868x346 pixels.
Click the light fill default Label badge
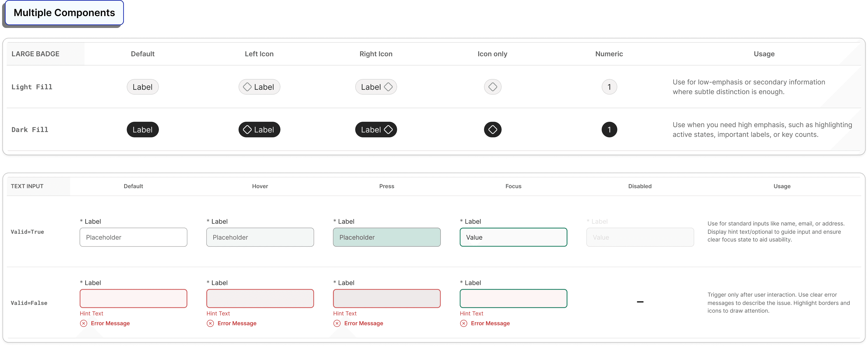[143, 87]
